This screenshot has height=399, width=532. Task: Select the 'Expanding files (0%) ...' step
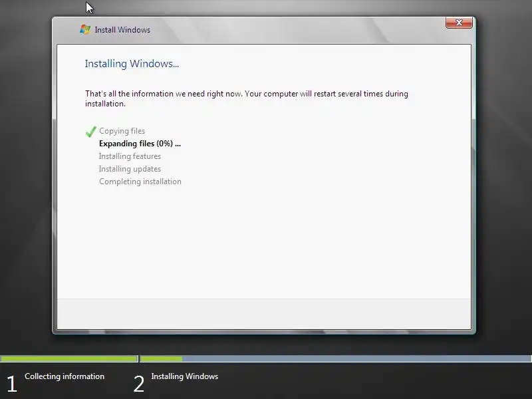tap(140, 144)
